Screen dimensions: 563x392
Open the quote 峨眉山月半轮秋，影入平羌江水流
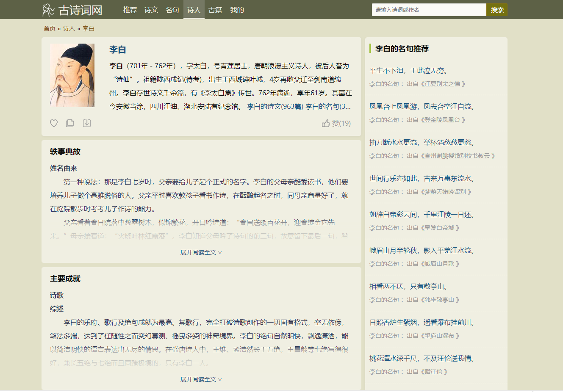click(x=422, y=251)
